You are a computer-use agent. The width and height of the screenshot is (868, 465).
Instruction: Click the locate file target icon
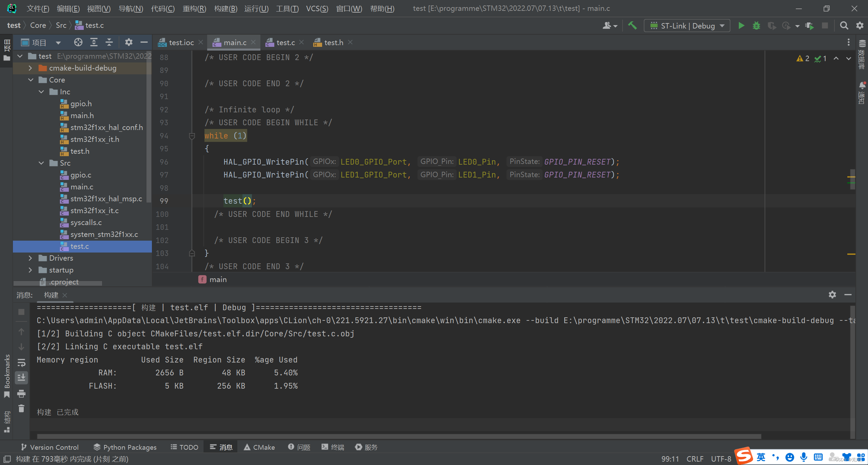78,42
